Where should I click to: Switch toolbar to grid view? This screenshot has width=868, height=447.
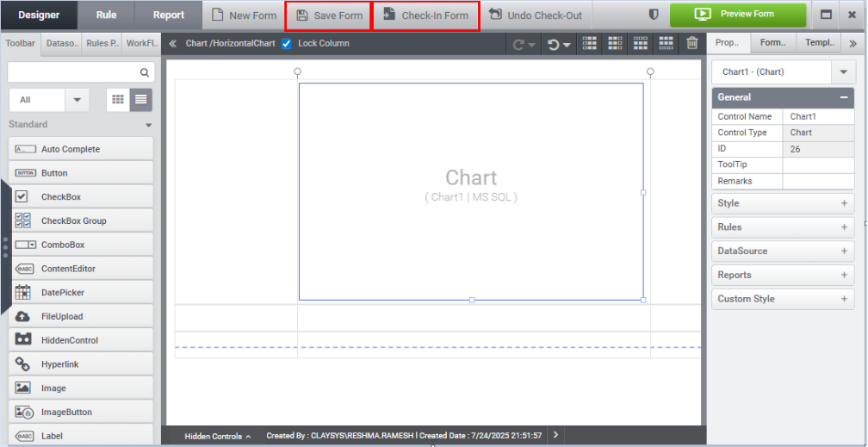tap(118, 100)
